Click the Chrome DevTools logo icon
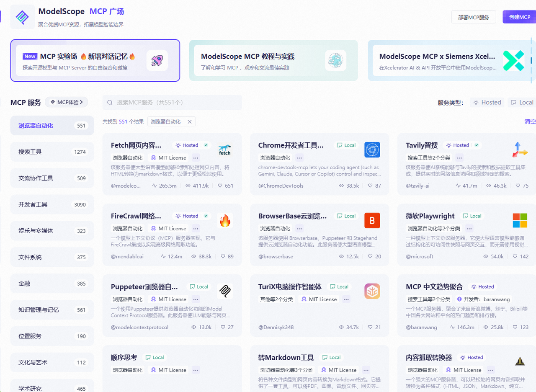The height and width of the screenshot is (392, 536). [372, 150]
